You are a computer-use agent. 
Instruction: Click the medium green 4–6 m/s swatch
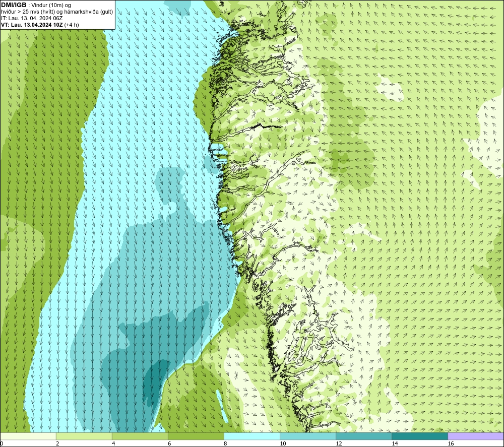click(x=140, y=436)
